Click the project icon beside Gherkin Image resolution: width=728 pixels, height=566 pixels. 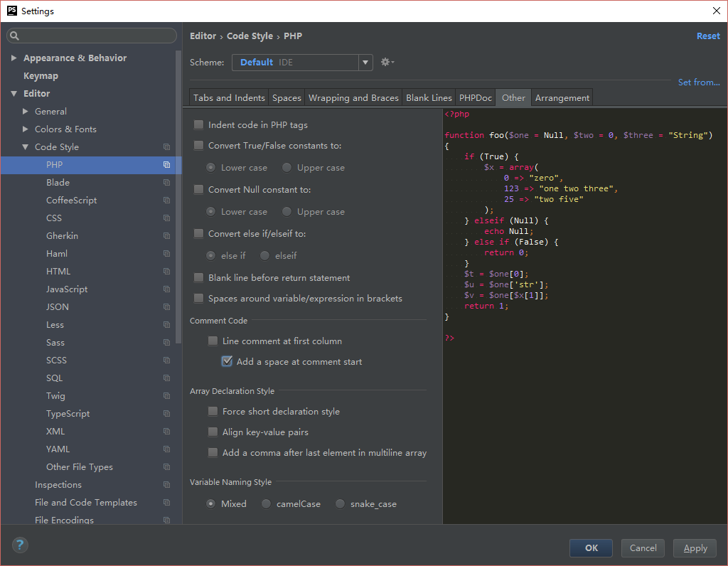166,236
